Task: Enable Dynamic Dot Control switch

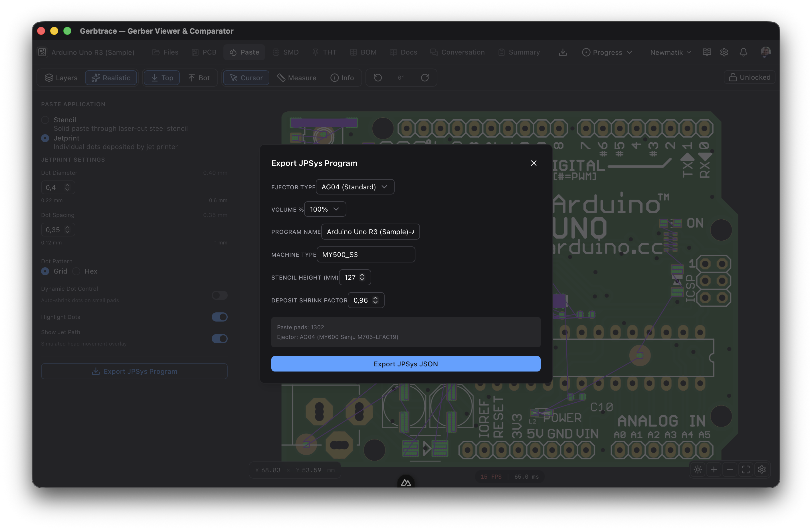Action: 219,295
